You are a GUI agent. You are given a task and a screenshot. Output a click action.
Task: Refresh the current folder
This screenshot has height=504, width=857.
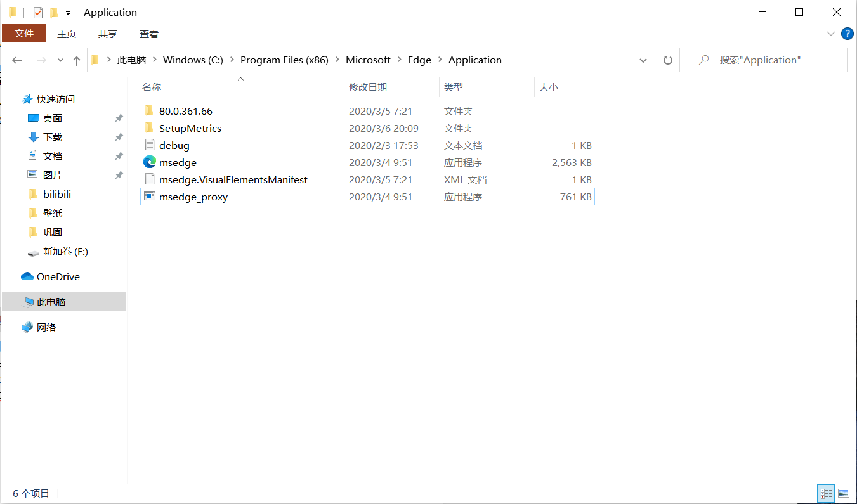667,60
